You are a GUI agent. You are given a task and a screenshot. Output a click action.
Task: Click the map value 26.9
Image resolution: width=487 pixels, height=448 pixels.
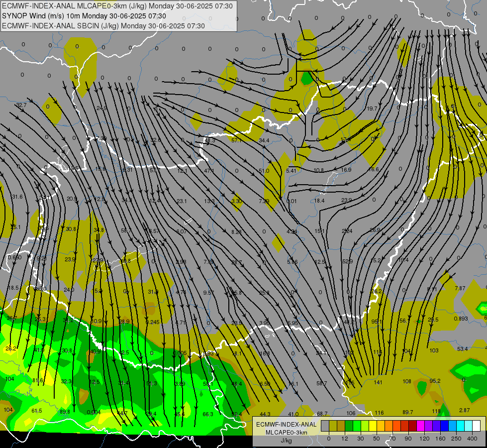[x=375, y=230]
